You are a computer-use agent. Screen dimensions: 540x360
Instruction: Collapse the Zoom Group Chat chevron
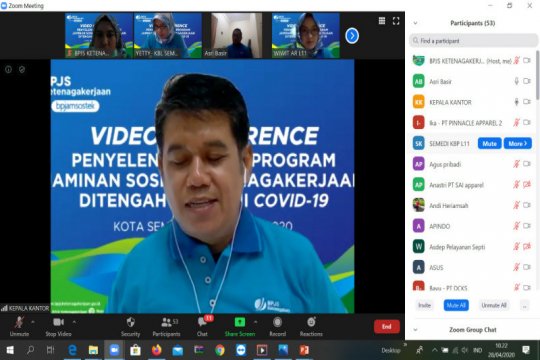415,330
